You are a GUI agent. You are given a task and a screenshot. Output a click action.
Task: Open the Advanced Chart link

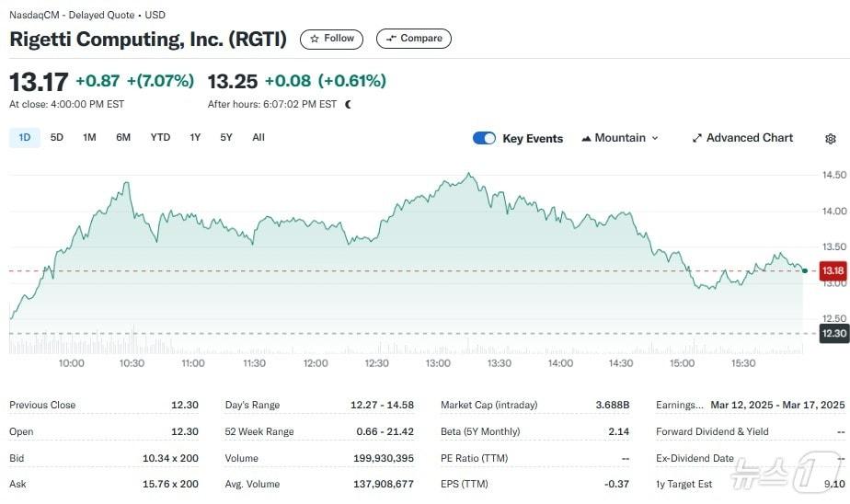749,138
